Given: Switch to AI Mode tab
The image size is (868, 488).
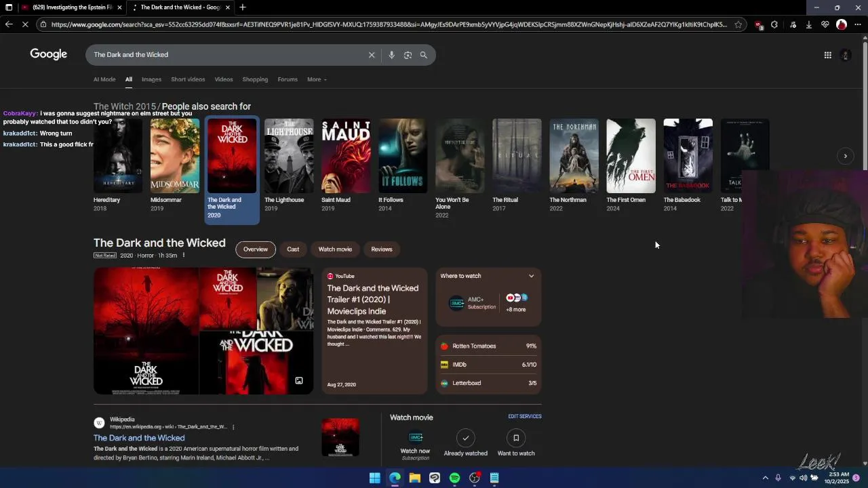Looking at the screenshot, I should point(104,79).
